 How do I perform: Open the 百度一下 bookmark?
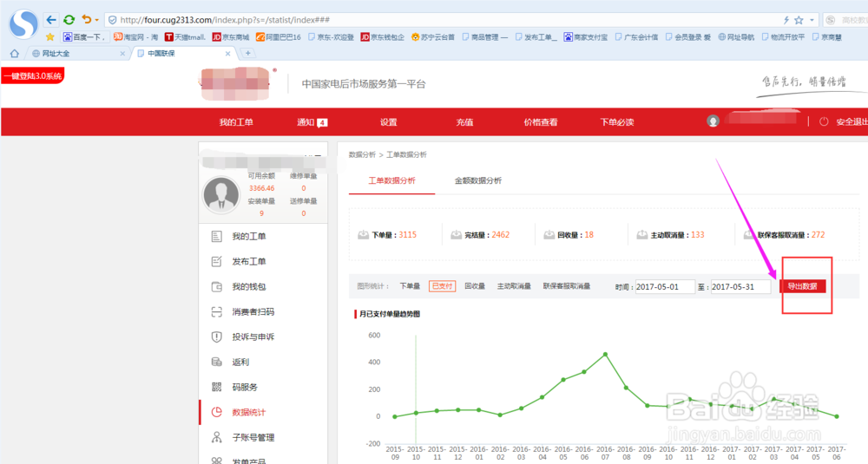[83, 37]
